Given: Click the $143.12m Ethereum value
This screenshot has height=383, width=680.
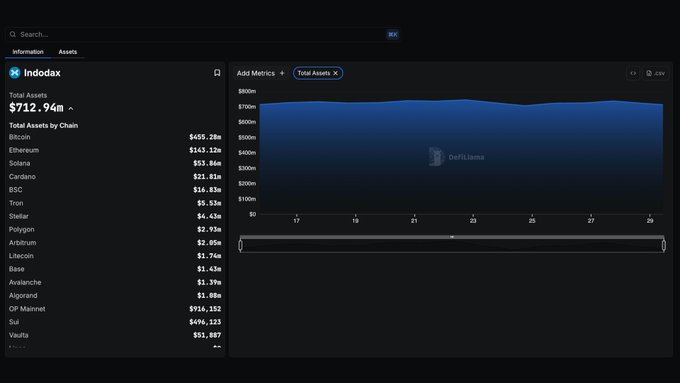Looking at the screenshot, I should 205,150.
